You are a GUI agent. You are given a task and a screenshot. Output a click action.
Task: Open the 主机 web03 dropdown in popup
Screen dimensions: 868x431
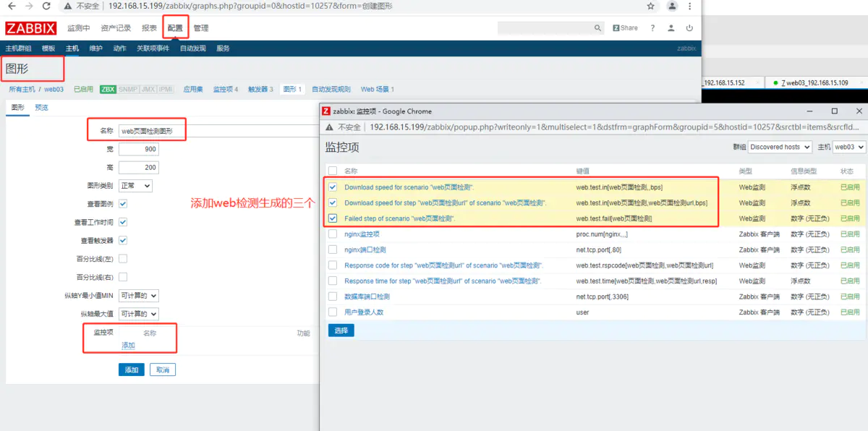[x=849, y=147]
